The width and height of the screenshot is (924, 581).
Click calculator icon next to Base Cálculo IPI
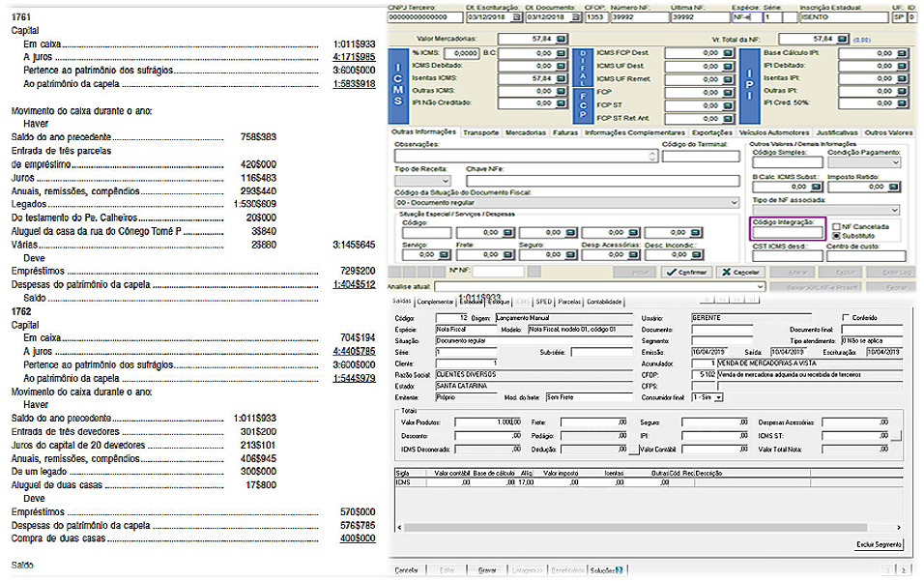[x=901, y=53]
